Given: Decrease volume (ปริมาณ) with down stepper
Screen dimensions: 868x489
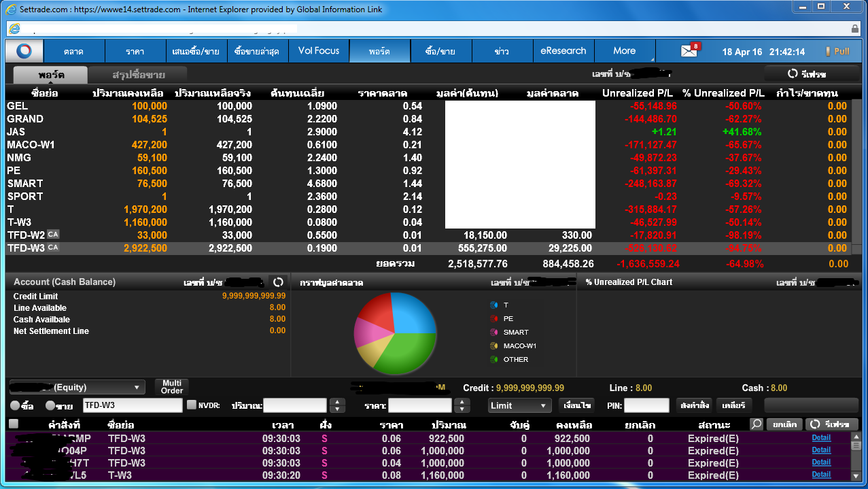Looking at the screenshot, I should (x=336, y=409).
